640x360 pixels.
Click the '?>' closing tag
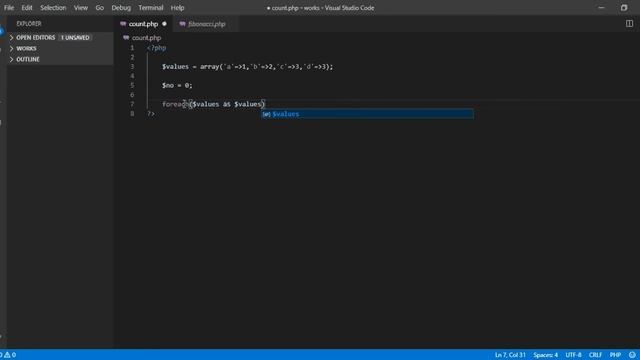(151, 113)
